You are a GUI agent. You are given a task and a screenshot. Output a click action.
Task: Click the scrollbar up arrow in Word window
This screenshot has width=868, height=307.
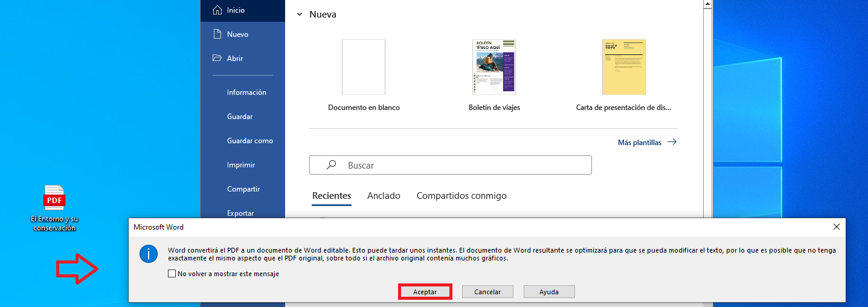coord(708,4)
